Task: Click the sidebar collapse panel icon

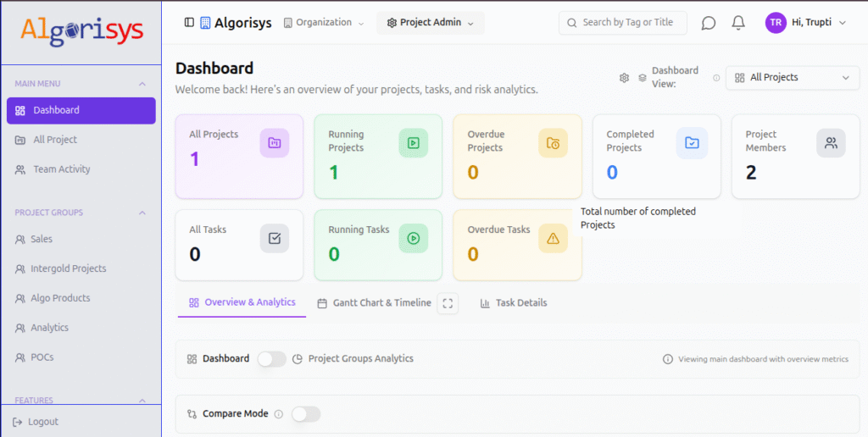Action: [x=189, y=23]
